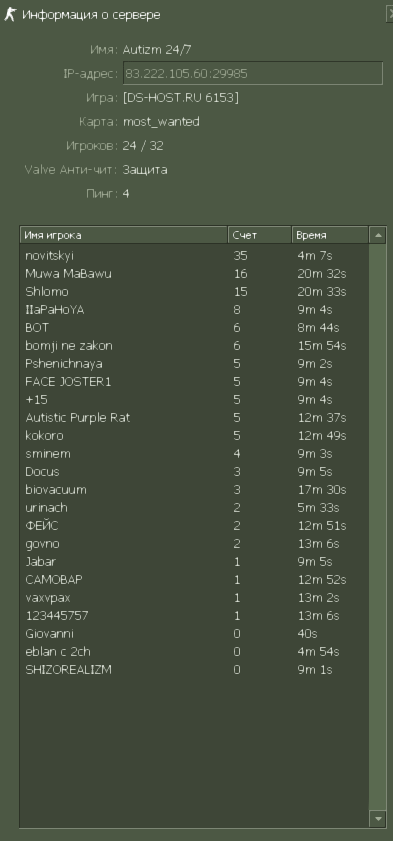
Task: Select player SHIZOREALIZM row
Action: click(195, 670)
